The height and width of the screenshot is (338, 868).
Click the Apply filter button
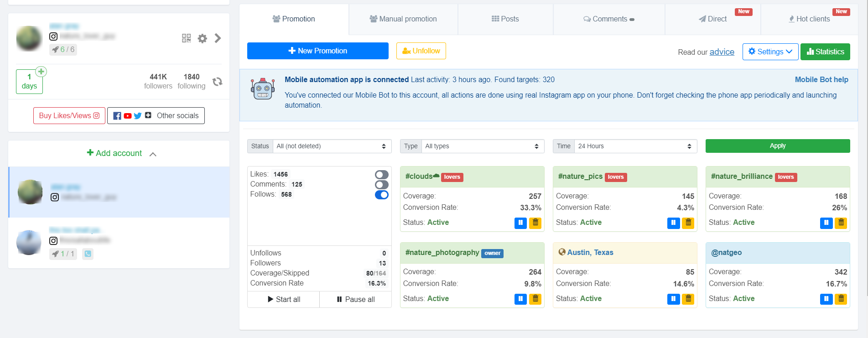[x=778, y=146]
